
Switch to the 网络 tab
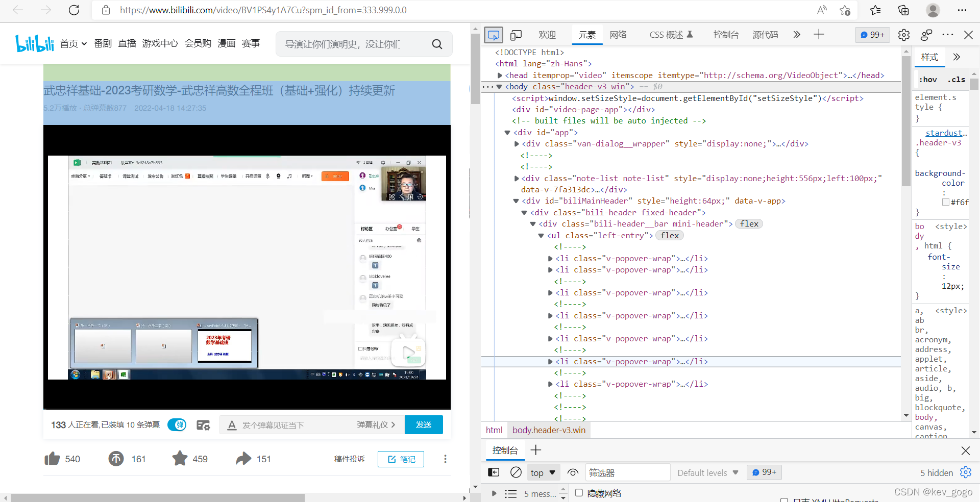pyautogui.click(x=618, y=35)
